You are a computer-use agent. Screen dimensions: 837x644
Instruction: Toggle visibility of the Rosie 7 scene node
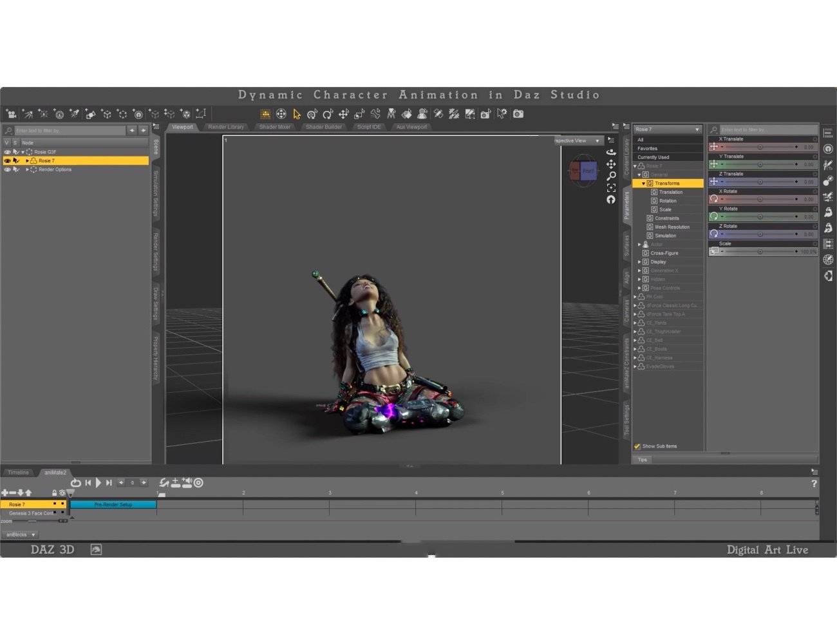coord(8,160)
